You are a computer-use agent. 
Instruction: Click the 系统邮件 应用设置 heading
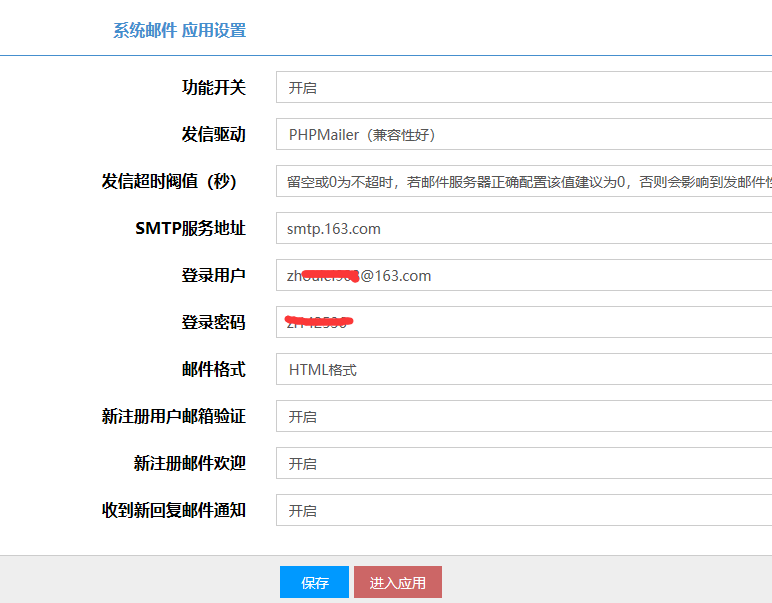coord(179,30)
